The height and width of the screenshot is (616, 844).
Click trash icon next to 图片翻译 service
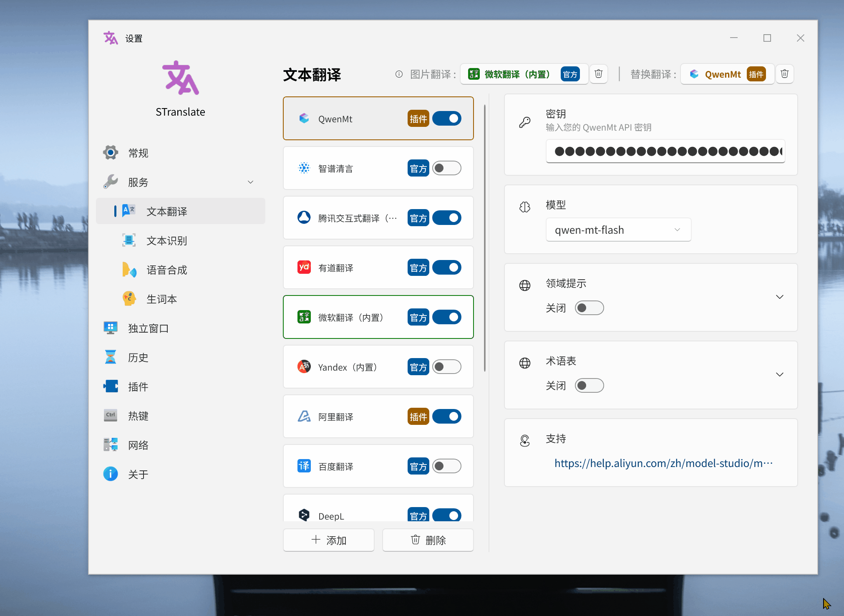pos(598,74)
